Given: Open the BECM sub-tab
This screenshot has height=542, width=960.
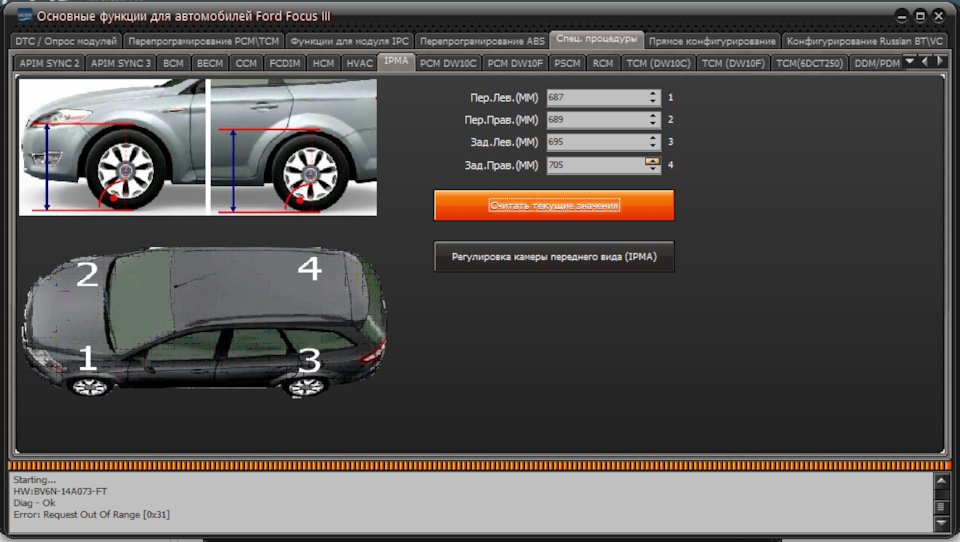Looking at the screenshot, I should tap(210, 63).
